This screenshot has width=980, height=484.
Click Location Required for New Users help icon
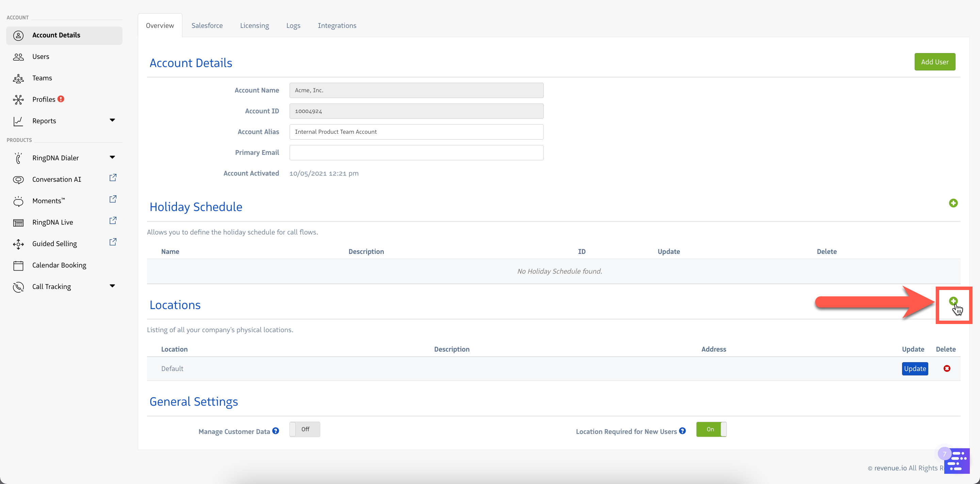point(683,431)
